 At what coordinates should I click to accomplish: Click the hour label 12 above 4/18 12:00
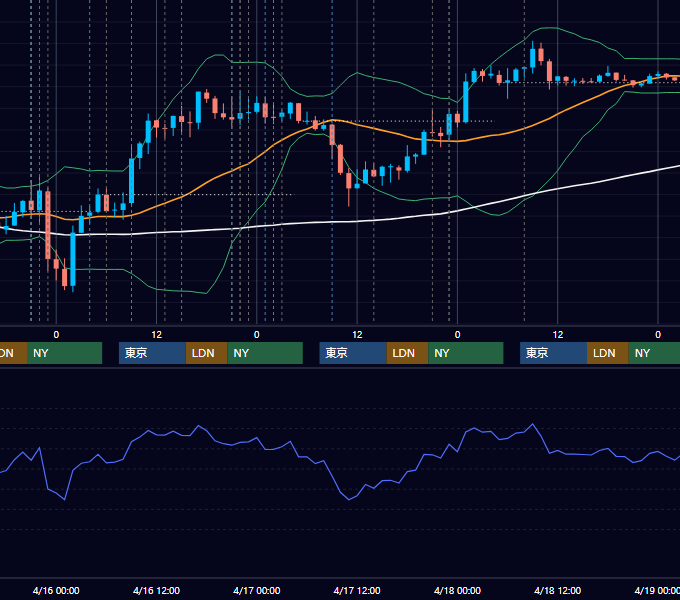558,335
